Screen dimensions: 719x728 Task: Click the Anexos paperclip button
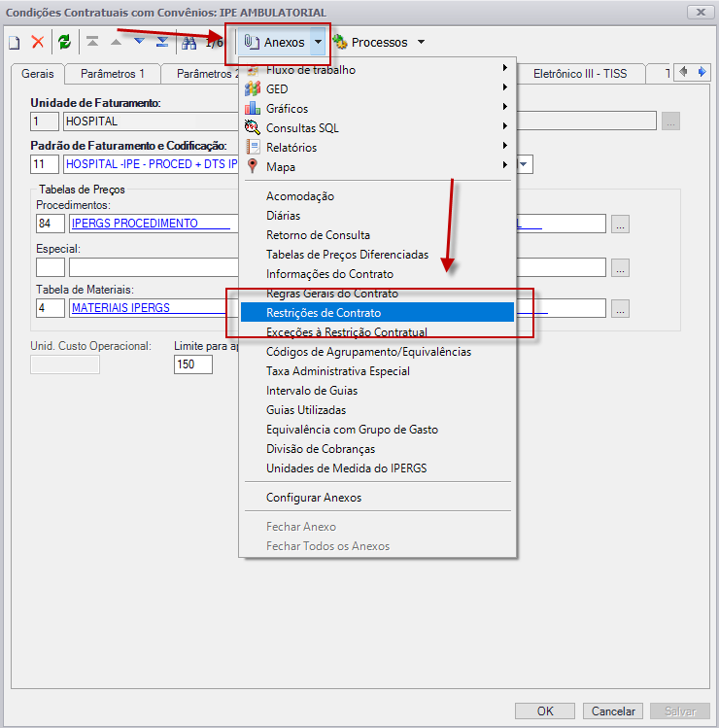tap(275, 42)
